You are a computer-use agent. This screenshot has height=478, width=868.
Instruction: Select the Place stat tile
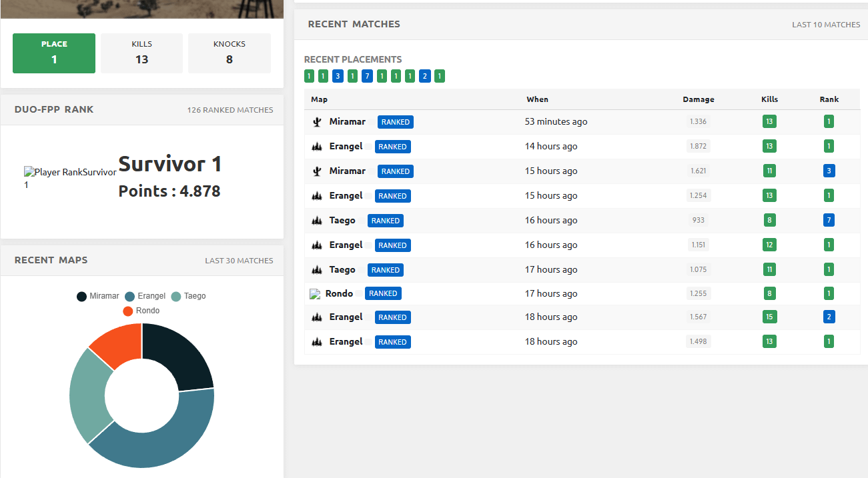point(54,53)
